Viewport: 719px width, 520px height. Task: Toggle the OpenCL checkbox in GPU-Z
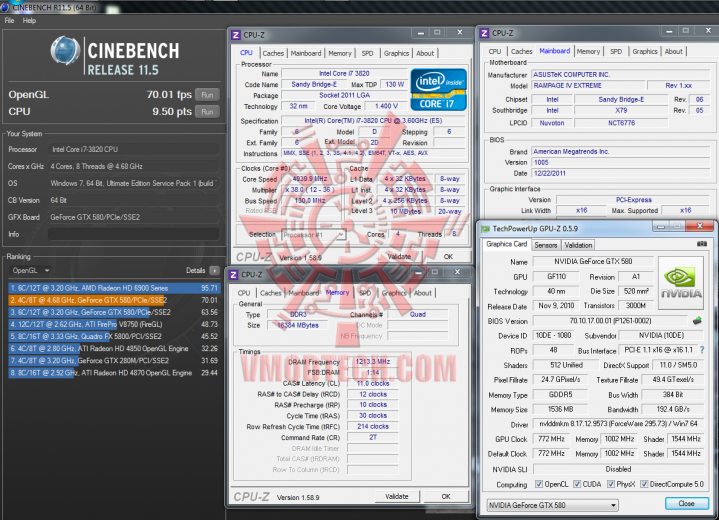click(x=539, y=484)
